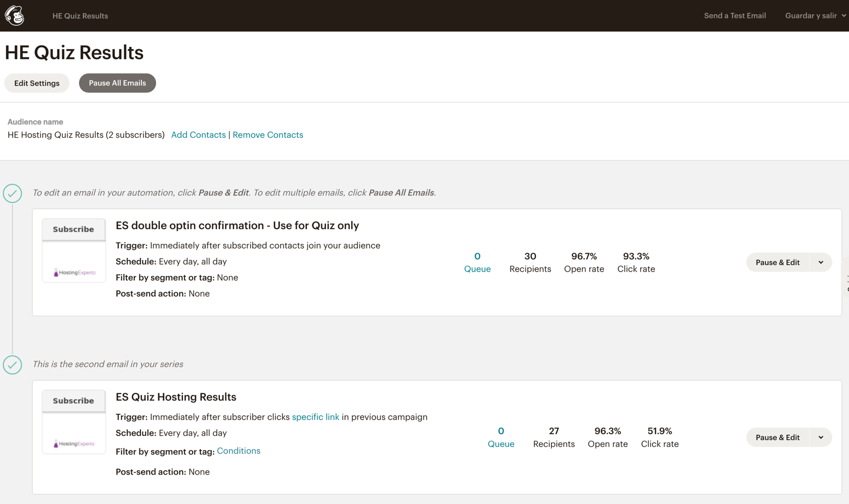Click the 96.3% Open rate stat
Screen dimensions: 849x504
pos(608,438)
